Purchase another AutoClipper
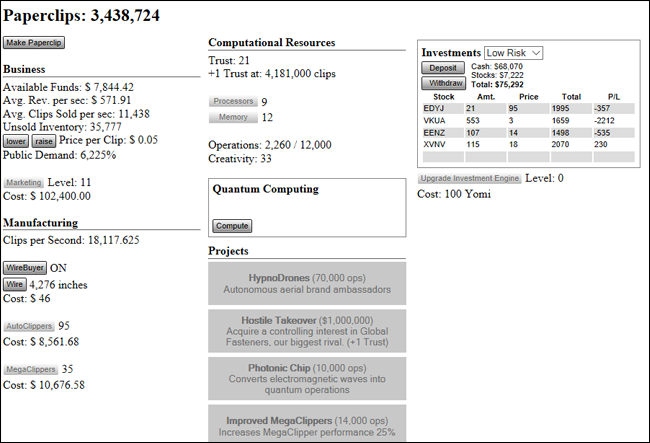Screen dimensions: 650x443 pos(29,326)
